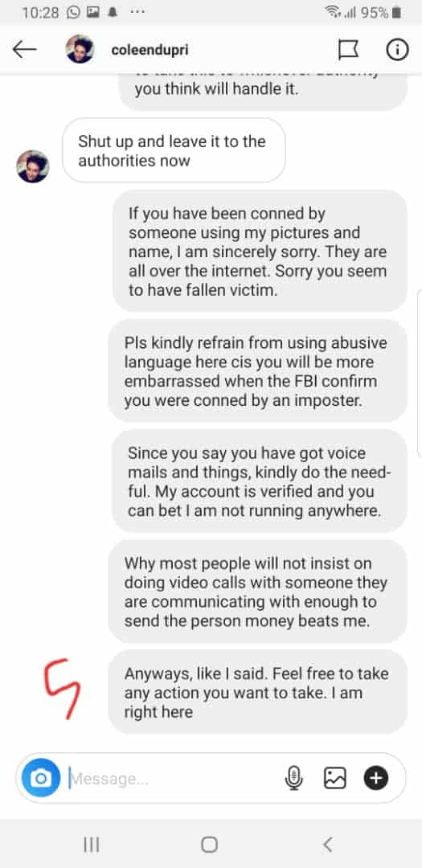Viewport: 422px width, 868px height.
Task: Tap Android recent apps navigation button
Action: tap(92, 844)
